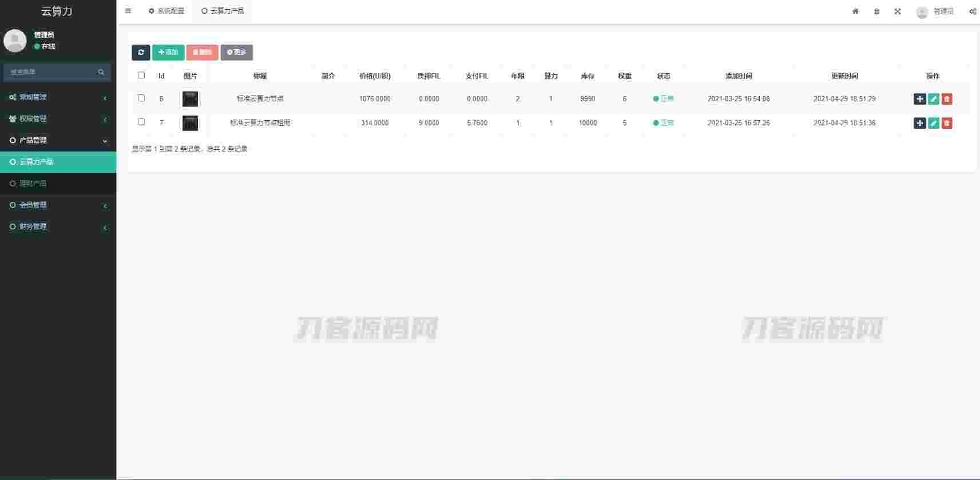Click the stock value 9990
The width and height of the screenshot is (980, 480).
pyautogui.click(x=588, y=99)
